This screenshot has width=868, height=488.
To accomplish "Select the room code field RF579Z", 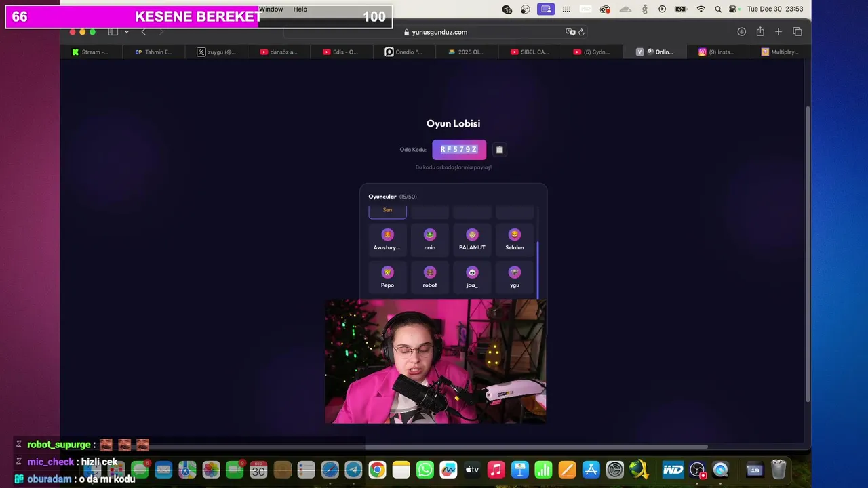I will tap(459, 150).
